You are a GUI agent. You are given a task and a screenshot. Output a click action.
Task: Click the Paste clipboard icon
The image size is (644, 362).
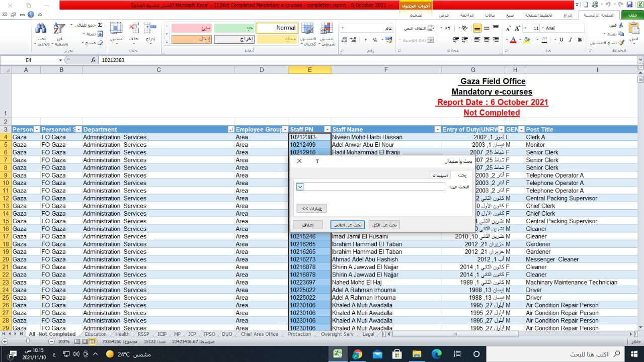[634, 30]
